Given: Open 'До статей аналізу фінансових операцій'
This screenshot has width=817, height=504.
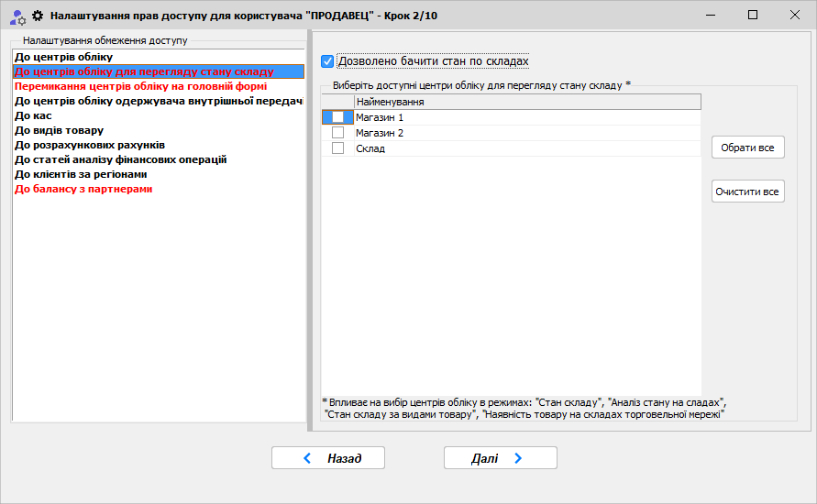Looking at the screenshot, I should coord(120,159).
